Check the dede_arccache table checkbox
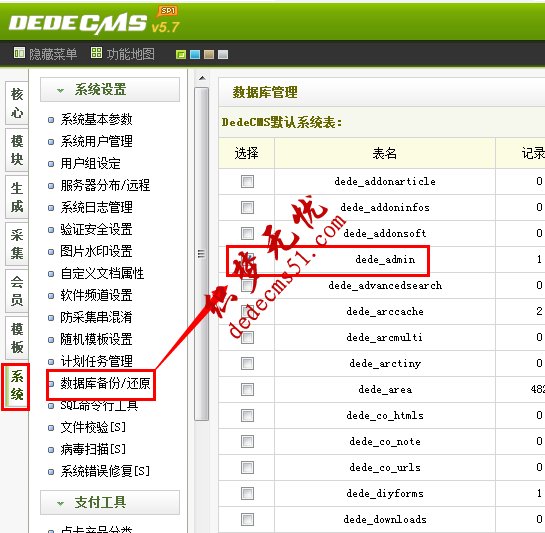The image size is (545, 533). coord(247,311)
